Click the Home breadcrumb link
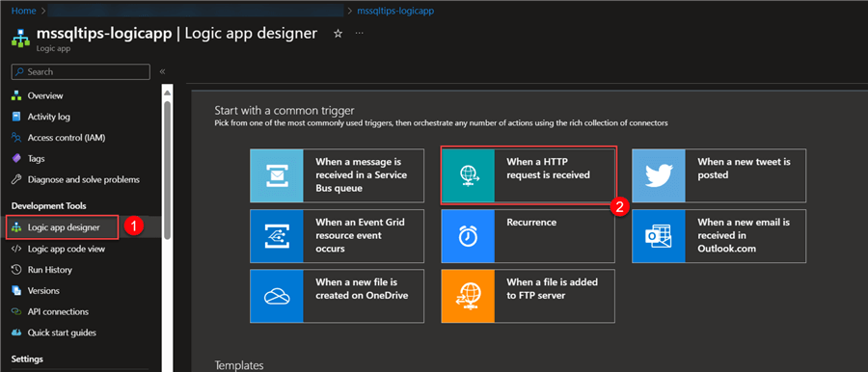 [x=23, y=11]
